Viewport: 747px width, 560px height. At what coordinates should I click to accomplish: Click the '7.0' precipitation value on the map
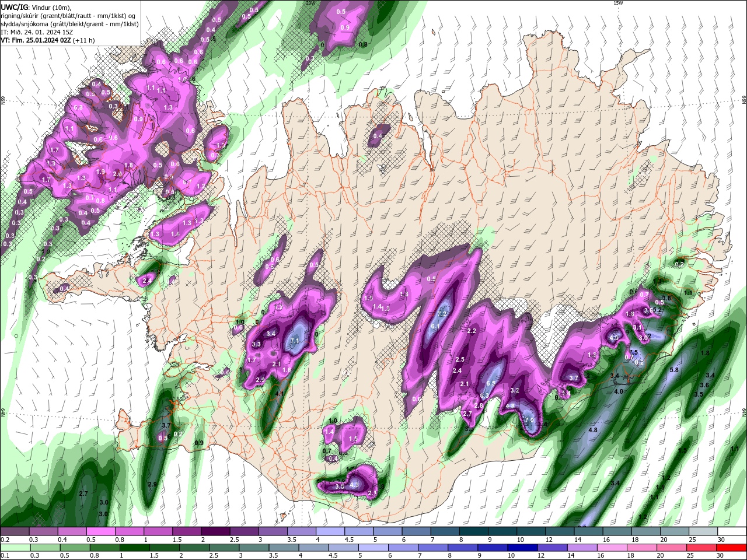[529, 420]
